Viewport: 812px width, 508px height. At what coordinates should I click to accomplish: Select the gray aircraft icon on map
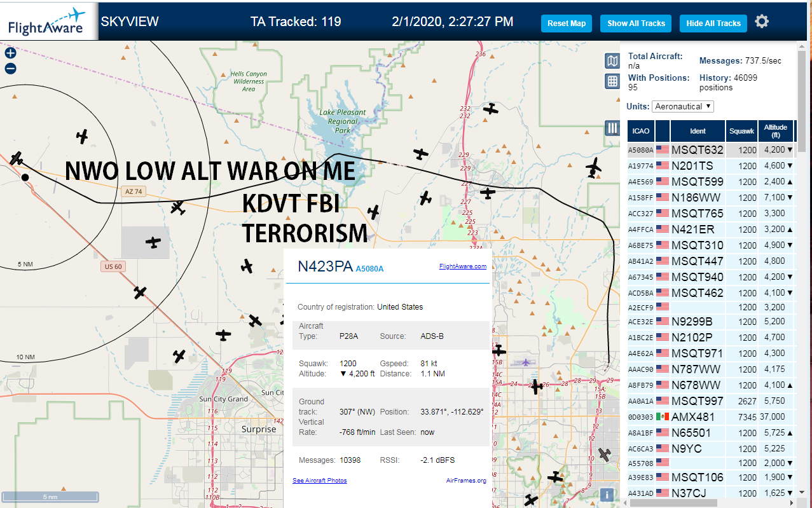pyautogui.click(x=604, y=455)
